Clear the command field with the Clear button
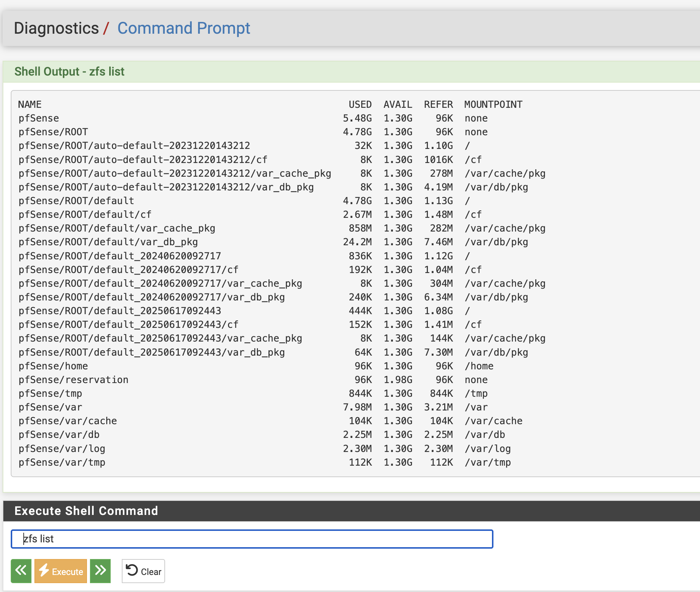 coord(143,571)
